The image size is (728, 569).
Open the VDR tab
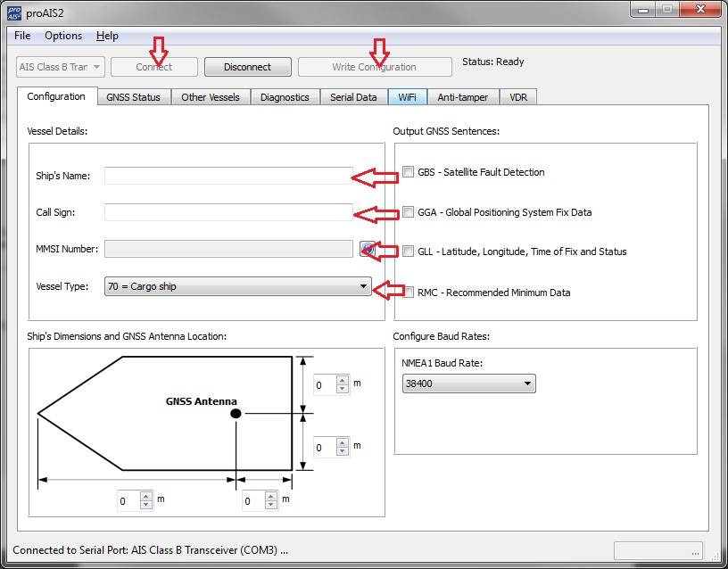[518, 97]
